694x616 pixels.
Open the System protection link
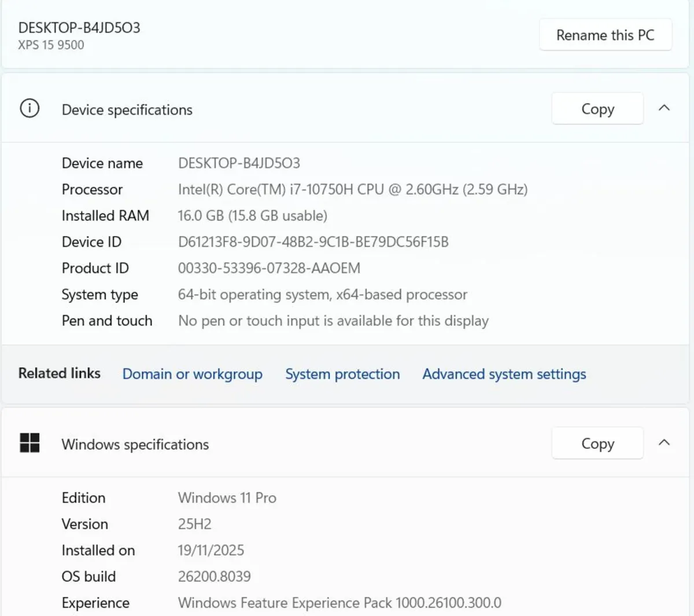click(342, 374)
